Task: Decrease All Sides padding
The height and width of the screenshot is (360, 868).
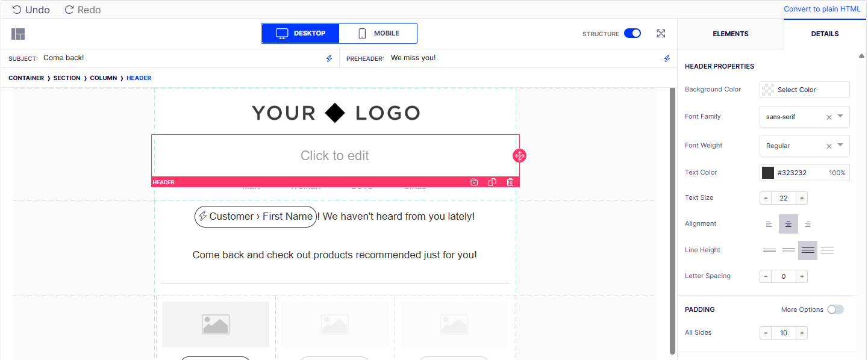Action: [x=766, y=333]
